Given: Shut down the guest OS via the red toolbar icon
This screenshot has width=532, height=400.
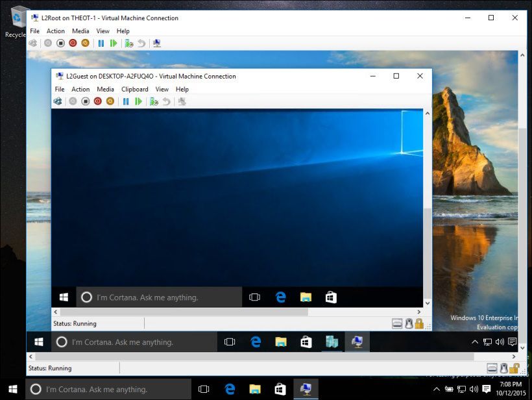Looking at the screenshot, I should tap(97, 101).
